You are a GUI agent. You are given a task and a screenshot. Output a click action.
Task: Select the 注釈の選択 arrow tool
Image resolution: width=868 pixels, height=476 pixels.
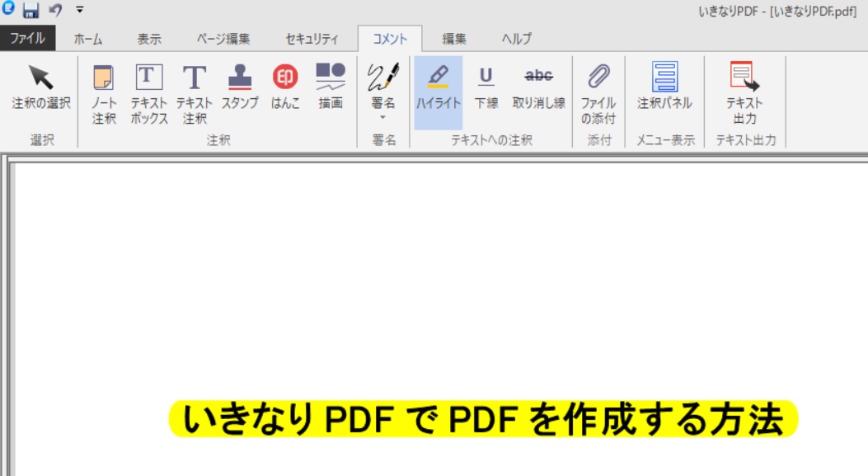tap(41, 87)
